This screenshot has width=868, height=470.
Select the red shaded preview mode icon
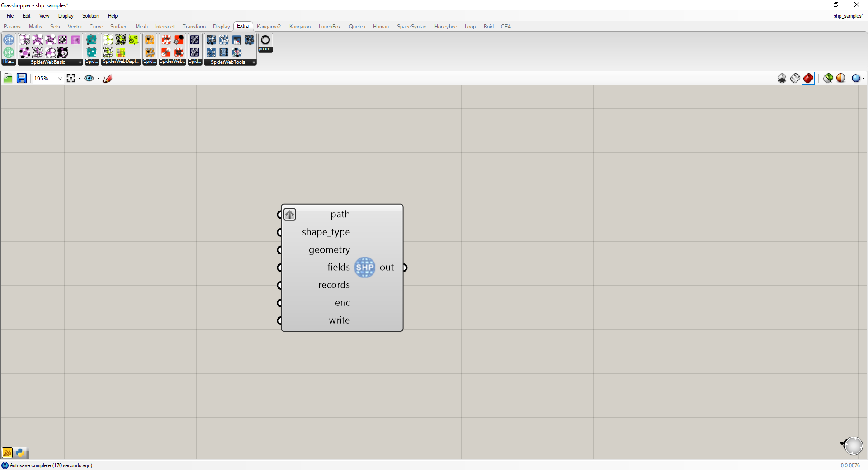tap(808, 78)
